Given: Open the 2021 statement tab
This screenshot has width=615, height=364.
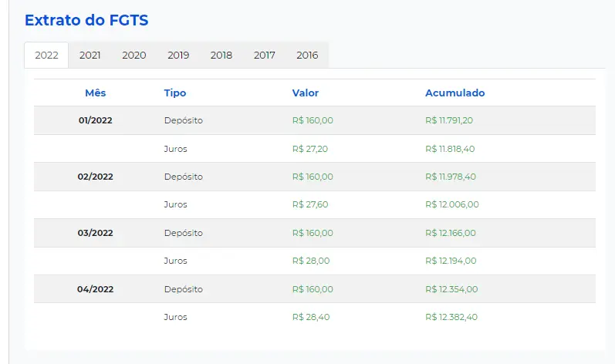Looking at the screenshot, I should pos(90,56).
